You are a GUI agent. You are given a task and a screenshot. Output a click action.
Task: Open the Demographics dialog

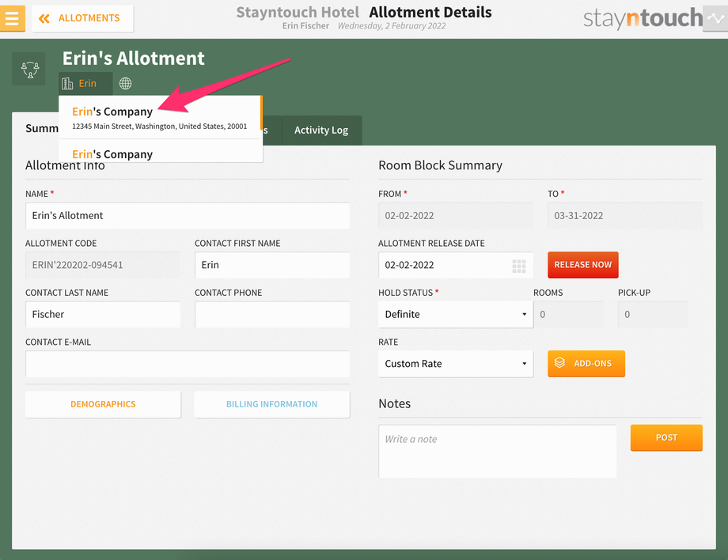click(x=103, y=404)
